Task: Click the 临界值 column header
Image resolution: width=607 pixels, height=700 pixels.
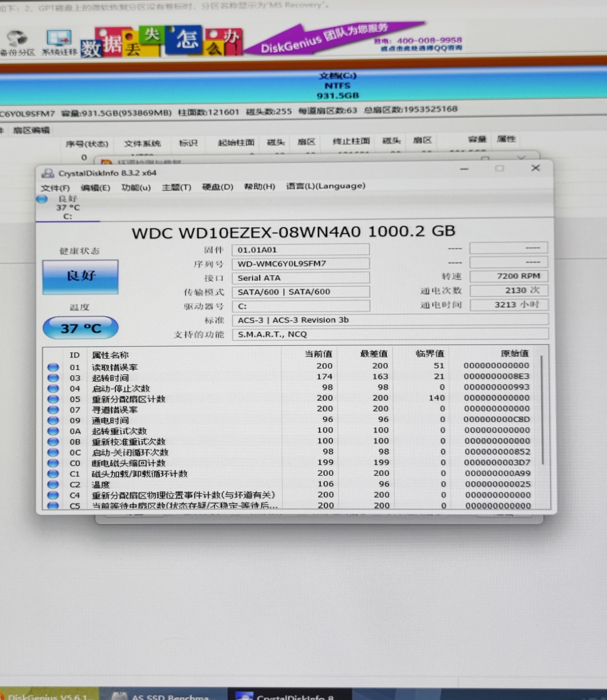Action: point(430,354)
